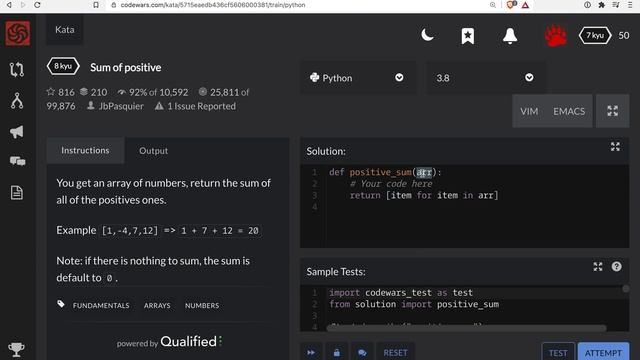The height and width of the screenshot is (360, 640).
Task: Enable EMACS editor mode
Action: (x=569, y=111)
